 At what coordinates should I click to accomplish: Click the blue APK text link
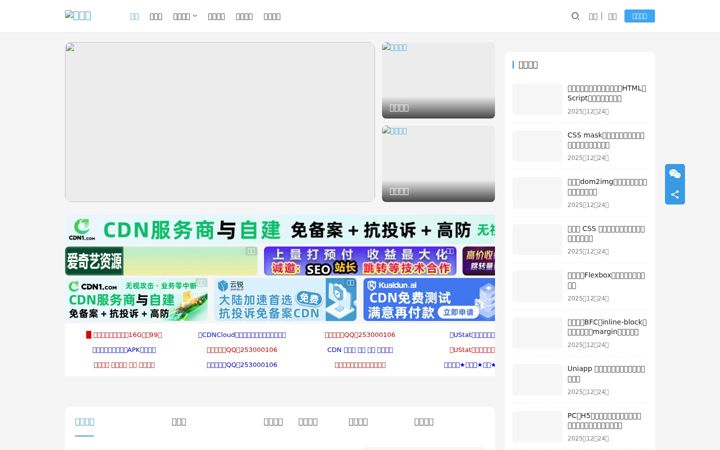124,350
